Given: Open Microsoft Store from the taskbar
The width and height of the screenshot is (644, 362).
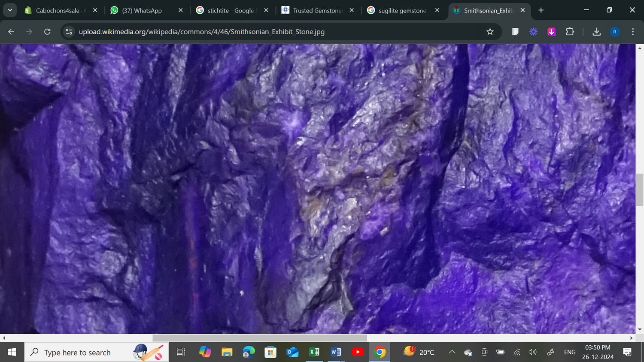Looking at the screenshot, I should pos(270,352).
